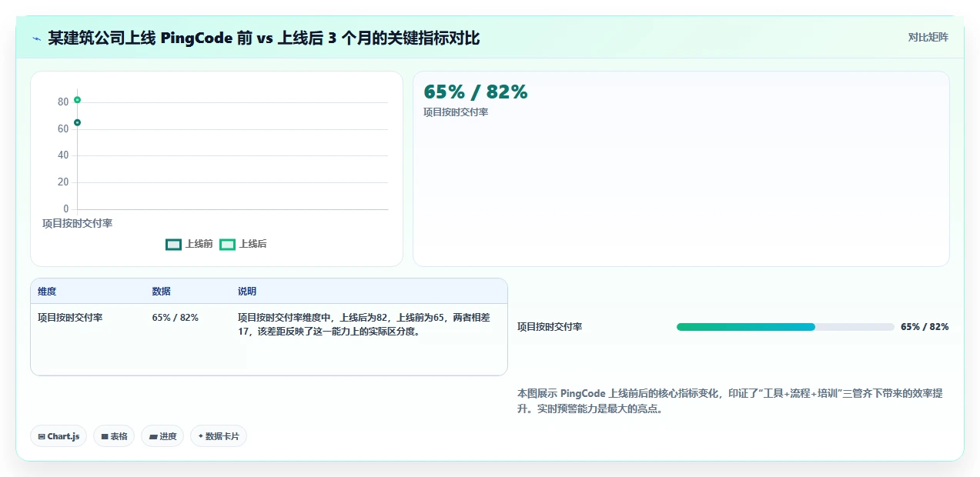Toggle the 上线后 legend swatch
The image size is (980, 477).
point(227,244)
